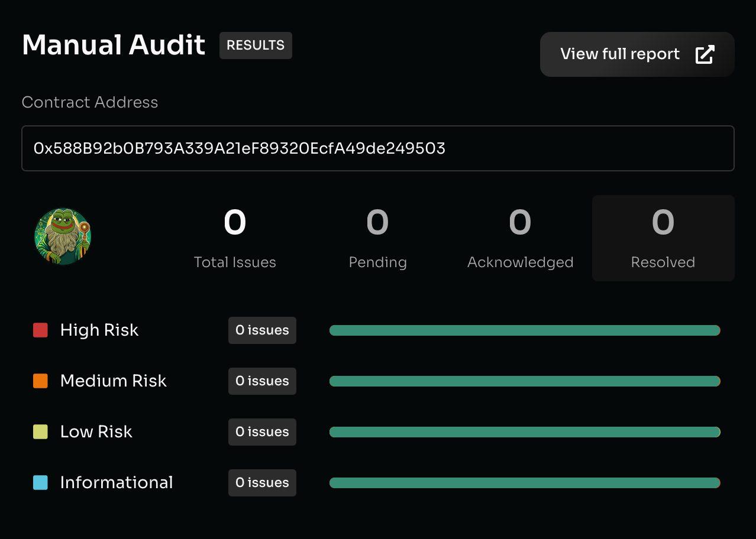Image resolution: width=756 pixels, height=539 pixels.
Task: Click the Informational label text
Action: [117, 482]
